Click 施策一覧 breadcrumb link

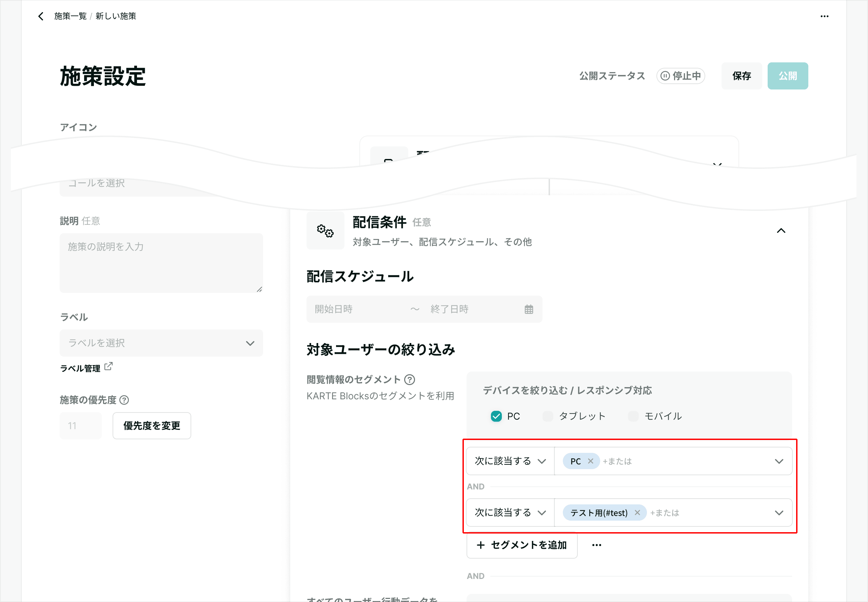click(71, 16)
